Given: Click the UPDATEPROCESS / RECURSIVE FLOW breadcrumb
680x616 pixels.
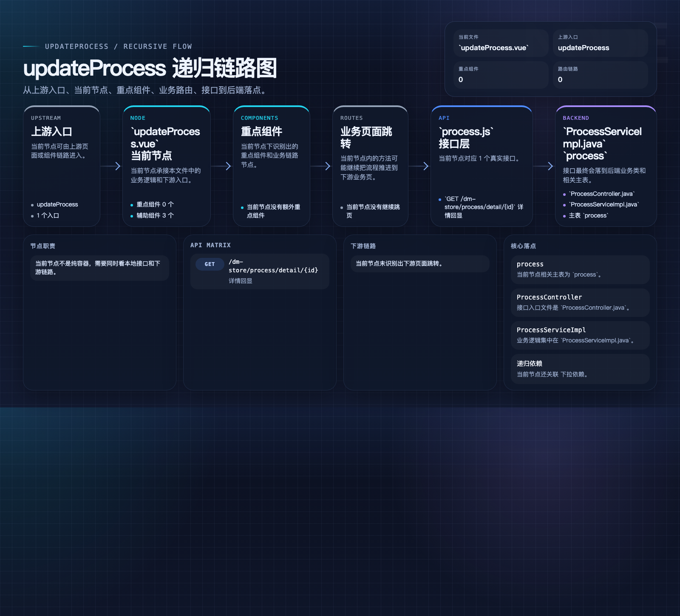Looking at the screenshot, I should pos(119,46).
